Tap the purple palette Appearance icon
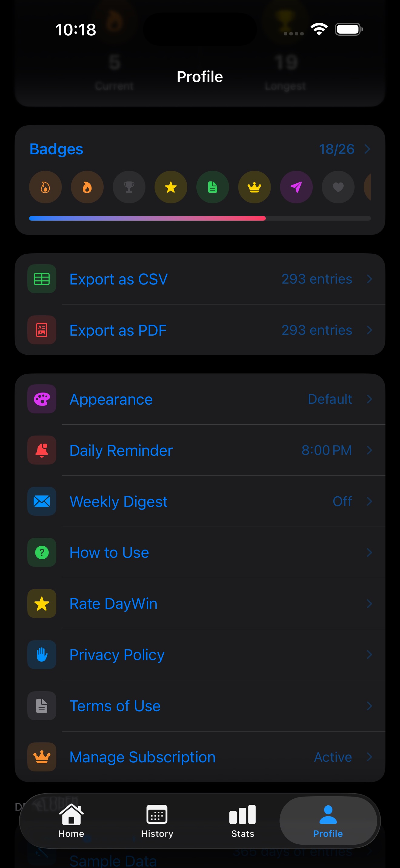This screenshot has width=400, height=868. pyautogui.click(x=42, y=399)
